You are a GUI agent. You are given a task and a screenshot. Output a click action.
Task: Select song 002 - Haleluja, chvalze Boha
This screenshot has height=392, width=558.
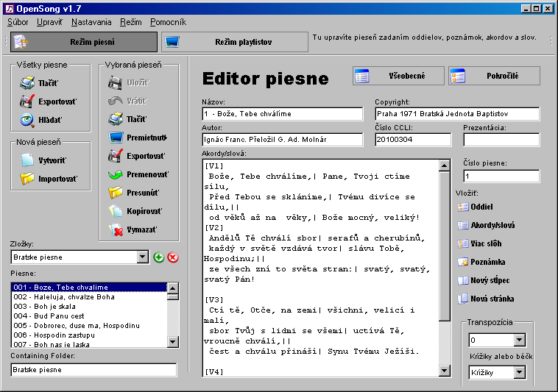(x=89, y=296)
